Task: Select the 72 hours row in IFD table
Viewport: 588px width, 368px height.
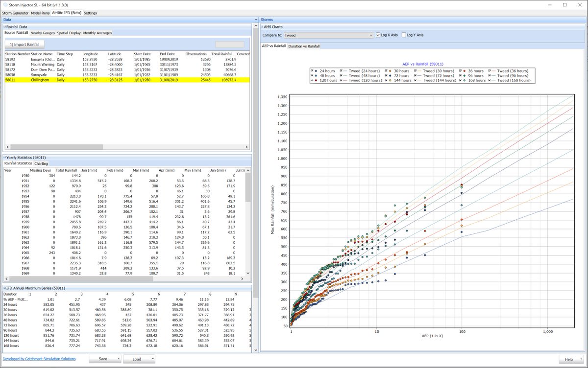Action: [127, 325]
